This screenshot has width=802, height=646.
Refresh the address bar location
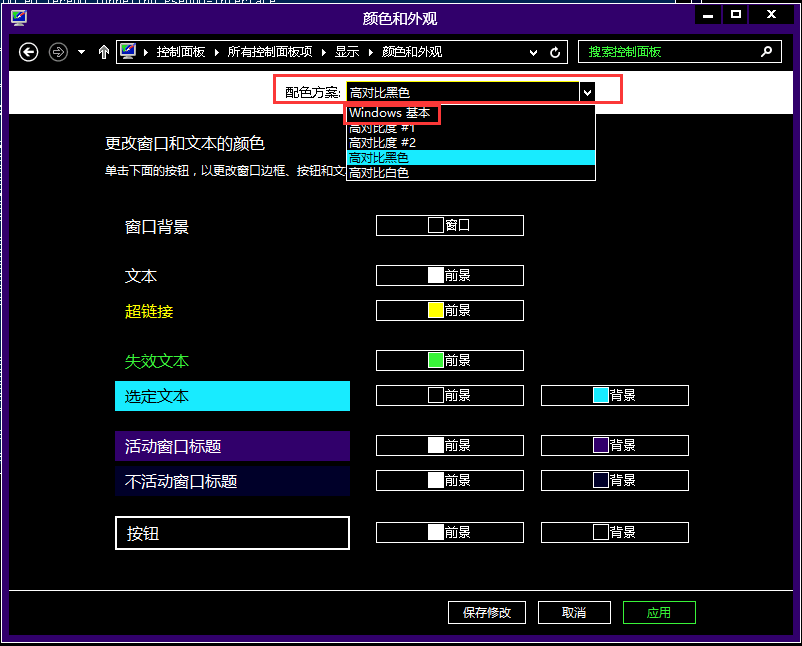coord(556,52)
